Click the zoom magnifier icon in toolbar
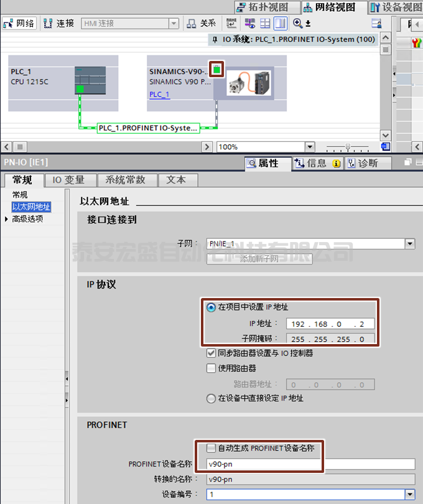Screen dimensions: 423x504 point(298,24)
